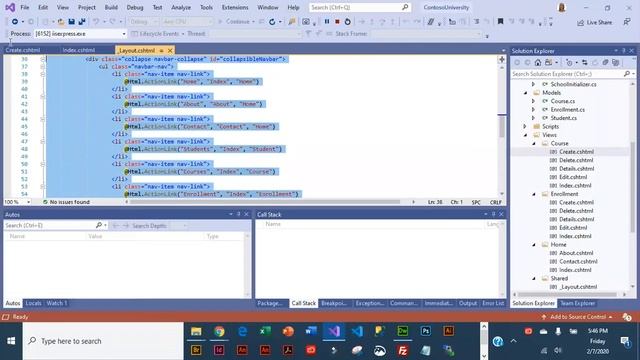Image resolution: width=640 pixels, height=360 pixels.
Task: Open the Analyze menu
Action: [181, 7]
